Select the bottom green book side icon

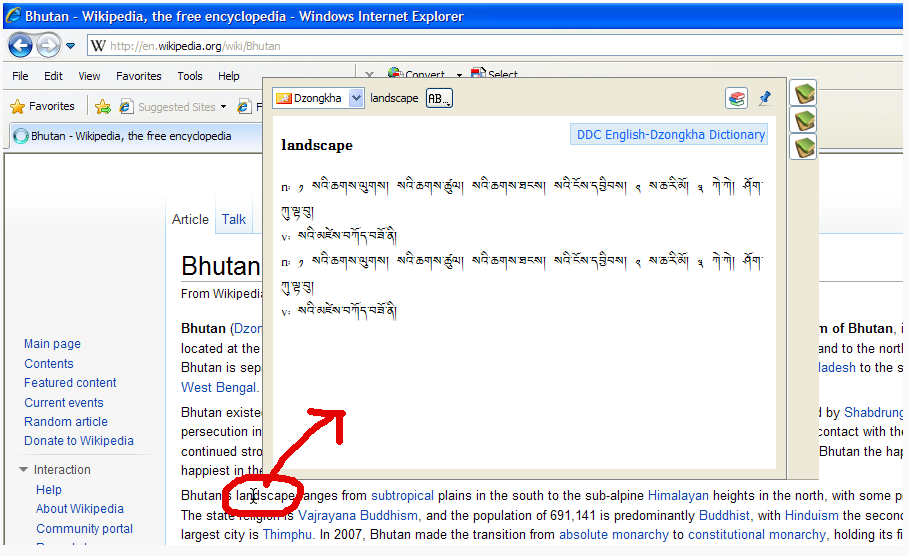pyautogui.click(x=804, y=147)
